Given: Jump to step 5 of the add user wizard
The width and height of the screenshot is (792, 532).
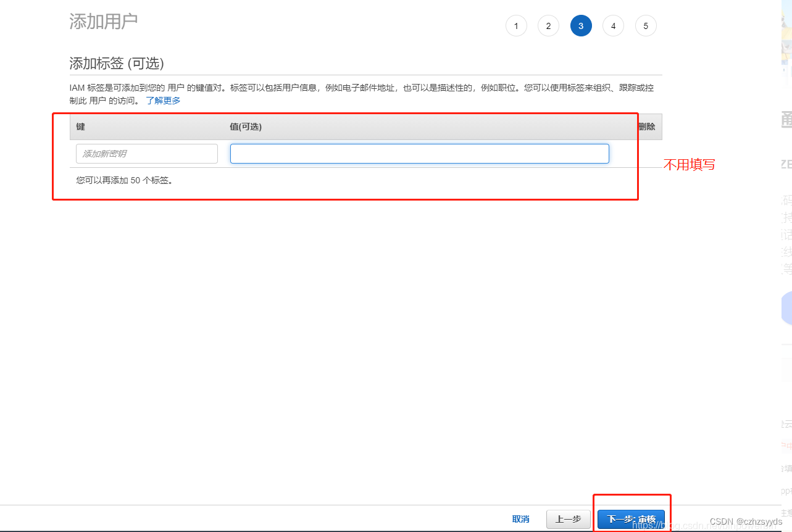Looking at the screenshot, I should [646, 25].
